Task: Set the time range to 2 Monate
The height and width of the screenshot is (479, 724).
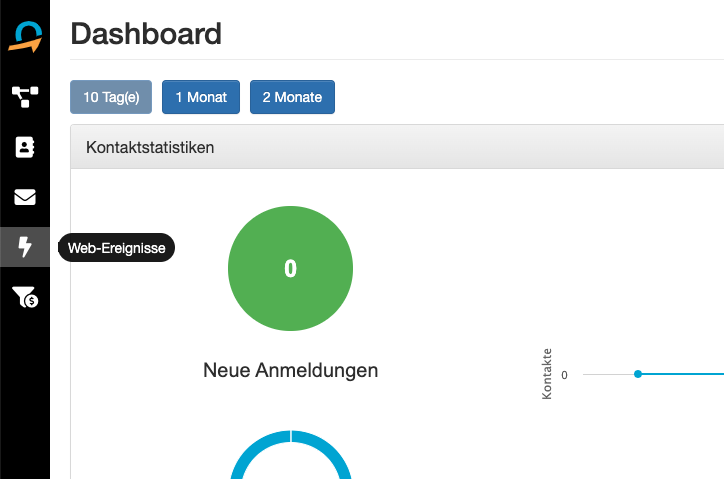Action: tap(292, 97)
